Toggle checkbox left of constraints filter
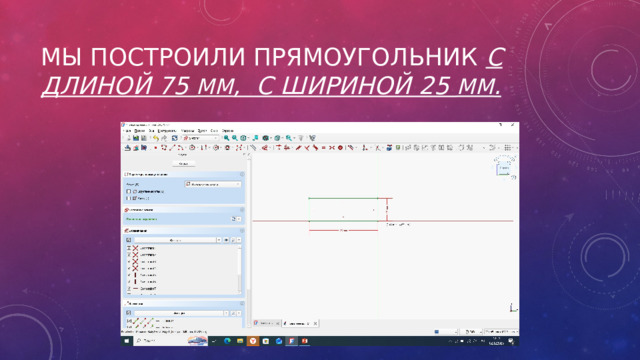The image size is (640, 360). tap(129, 240)
